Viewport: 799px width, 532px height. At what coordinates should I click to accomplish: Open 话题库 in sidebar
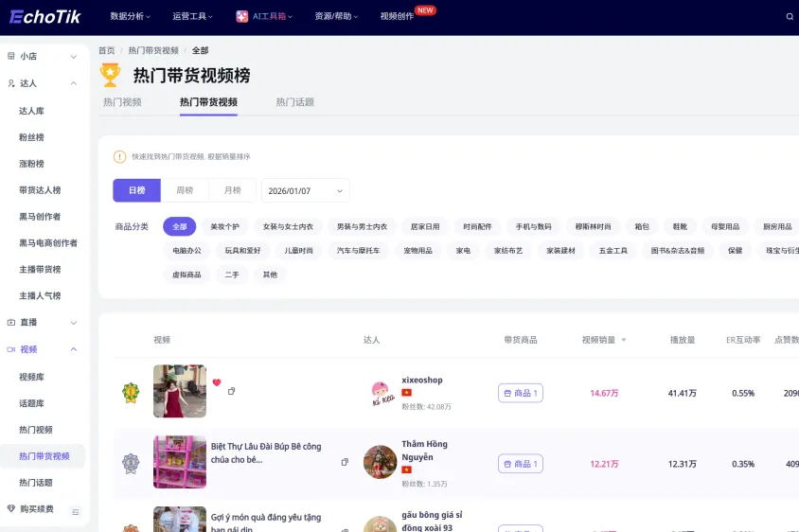tap(31, 403)
